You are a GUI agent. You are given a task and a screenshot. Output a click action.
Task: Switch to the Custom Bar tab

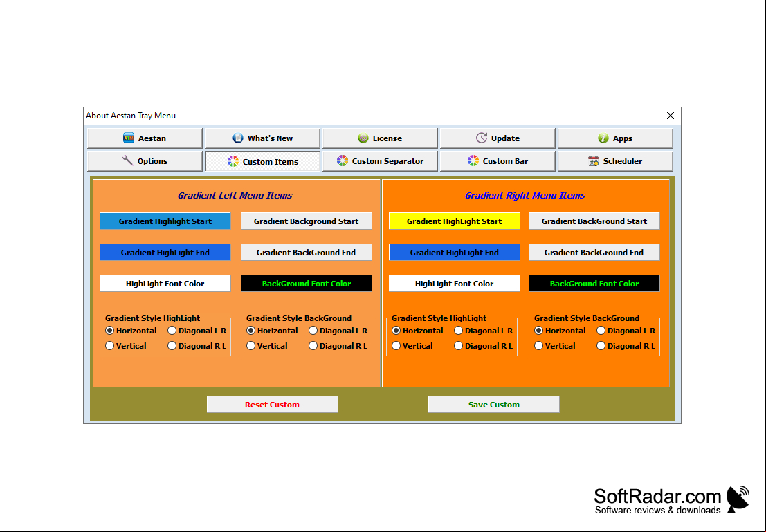click(498, 160)
